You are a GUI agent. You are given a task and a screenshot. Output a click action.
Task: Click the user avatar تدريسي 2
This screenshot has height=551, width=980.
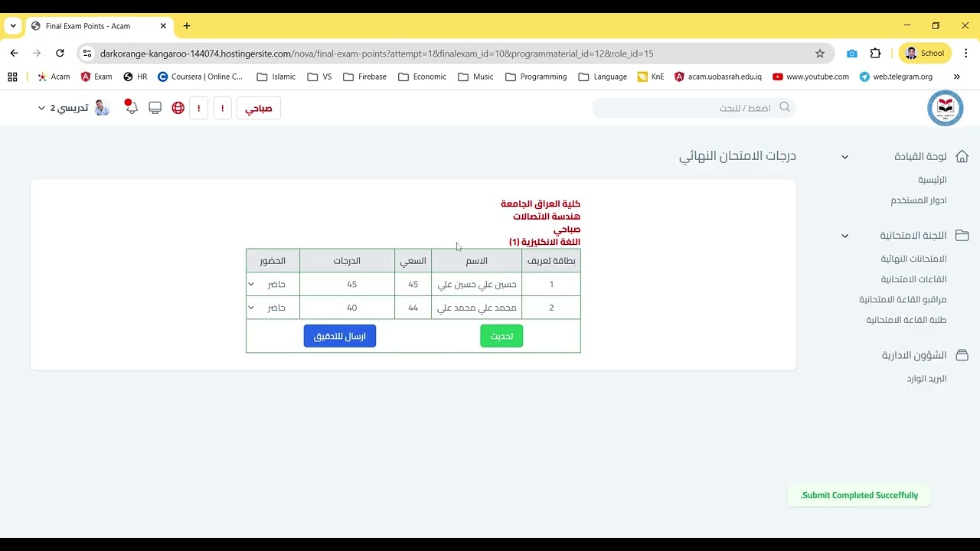pyautogui.click(x=102, y=108)
